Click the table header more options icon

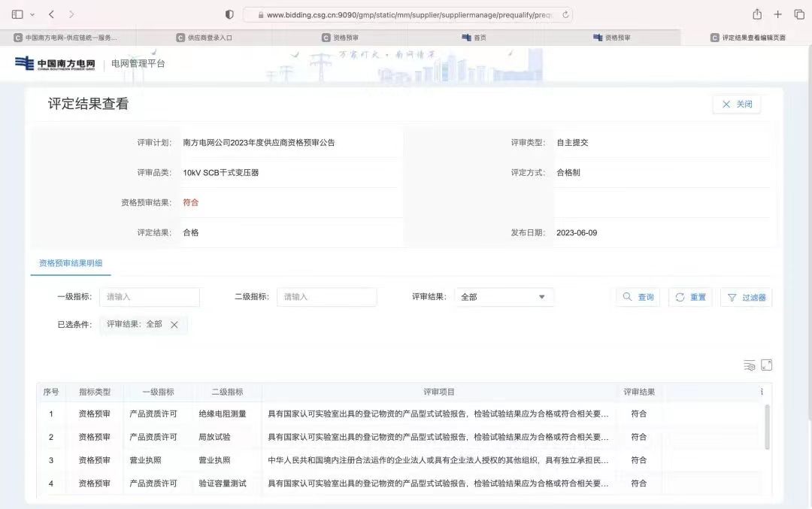761,392
